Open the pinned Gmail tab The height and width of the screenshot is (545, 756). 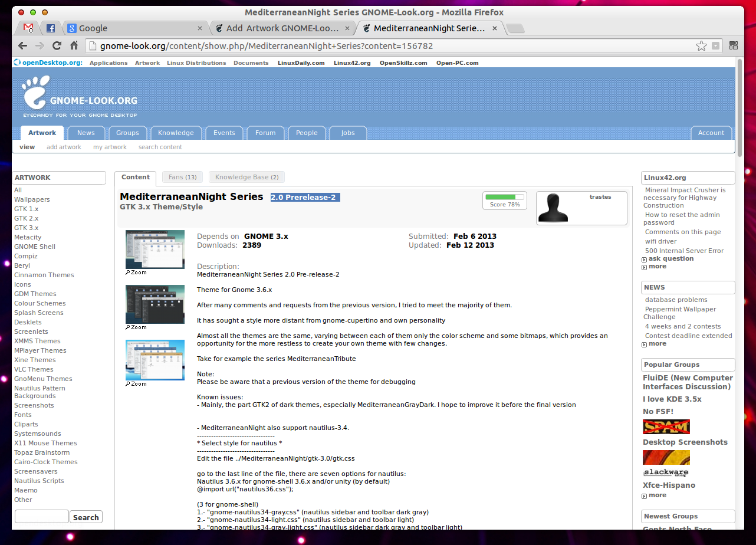click(28, 28)
